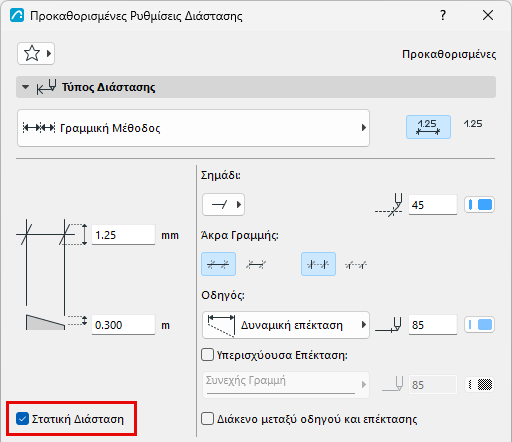Choose second Άκρα Γραμμής line ending option
The height and width of the screenshot is (442, 512).
point(256,264)
